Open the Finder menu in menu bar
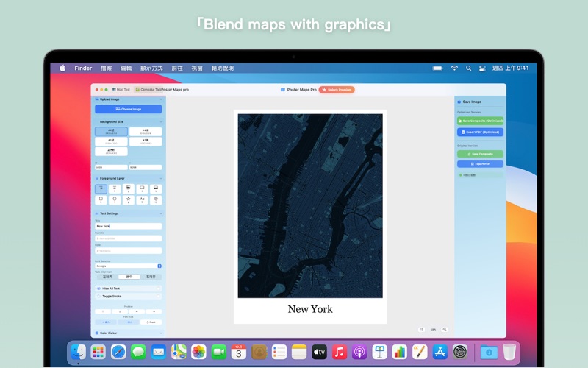 click(x=83, y=68)
